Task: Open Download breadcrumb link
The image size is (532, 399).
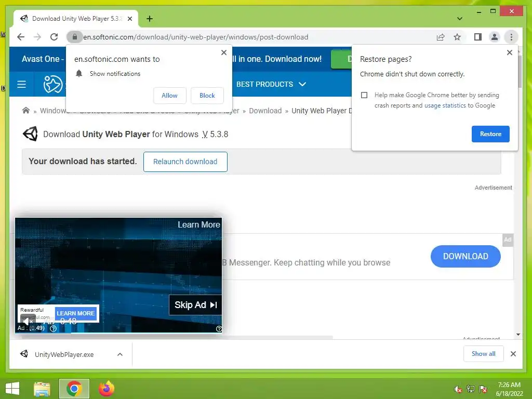Action: (265, 111)
